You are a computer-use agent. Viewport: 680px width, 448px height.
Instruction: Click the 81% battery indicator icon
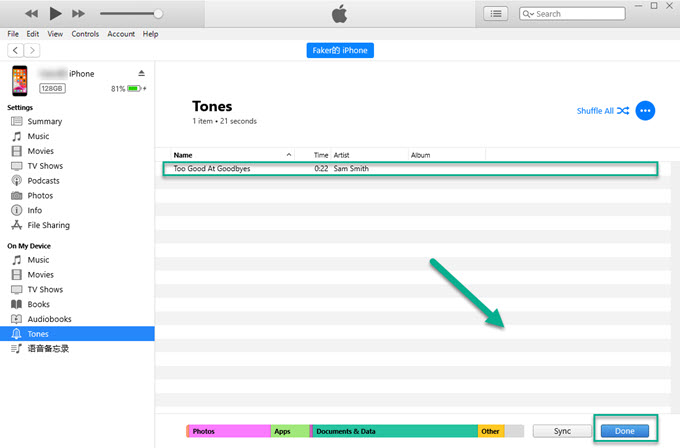(x=134, y=88)
